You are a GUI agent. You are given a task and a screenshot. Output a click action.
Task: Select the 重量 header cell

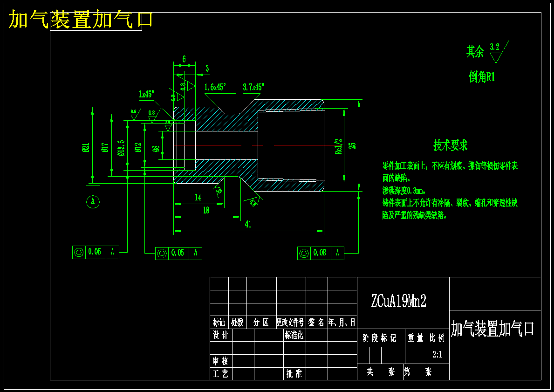pyautogui.click(x=416, y=338)
